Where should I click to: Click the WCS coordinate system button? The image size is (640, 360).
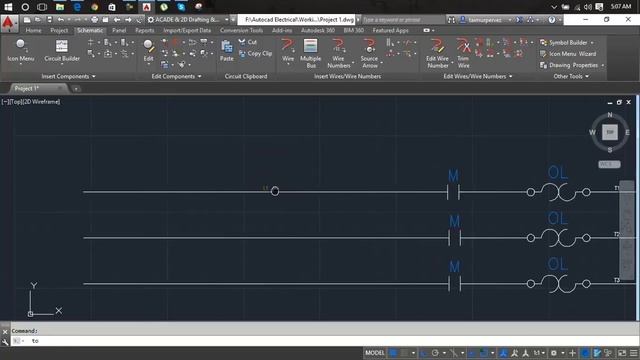coord(609,164)
